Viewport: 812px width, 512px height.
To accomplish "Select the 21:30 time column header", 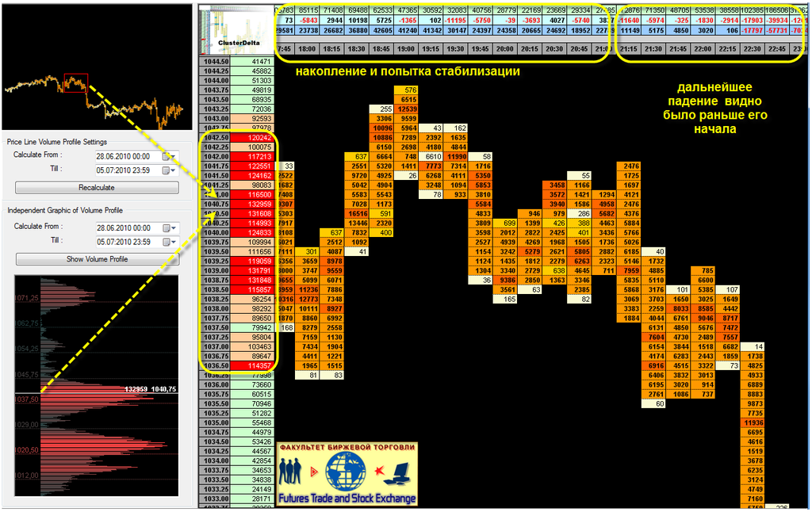I will (653, 49).
